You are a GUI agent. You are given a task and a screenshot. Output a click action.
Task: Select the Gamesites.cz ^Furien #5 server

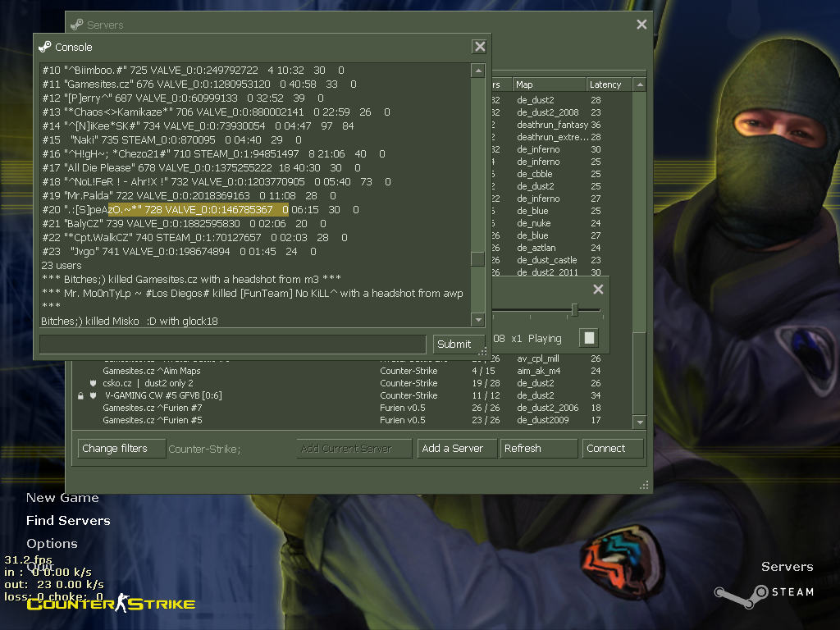click(153, 420)
